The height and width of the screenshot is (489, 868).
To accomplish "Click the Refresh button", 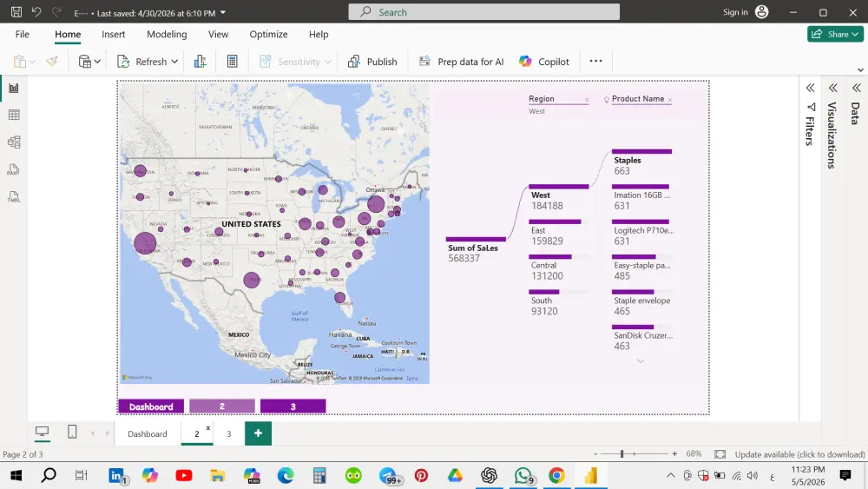I will click(x=141, y=62).
